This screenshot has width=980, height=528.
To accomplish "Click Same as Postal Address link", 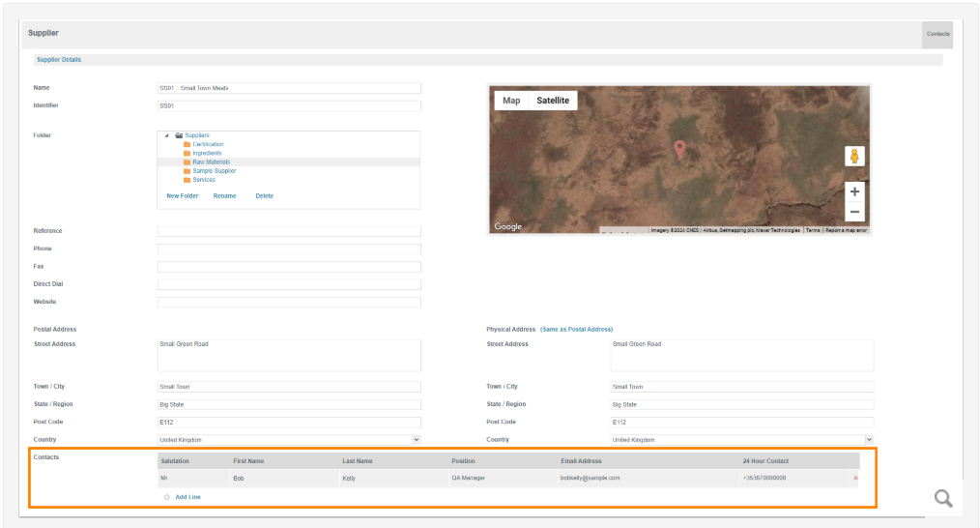I will pyautogui.click(x=576, y=330).
